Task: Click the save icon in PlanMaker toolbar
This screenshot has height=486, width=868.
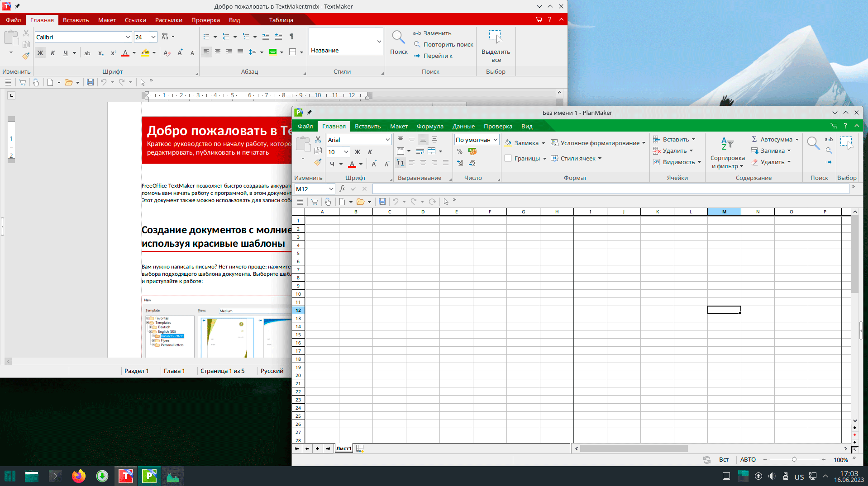Action: click(382, 202)
